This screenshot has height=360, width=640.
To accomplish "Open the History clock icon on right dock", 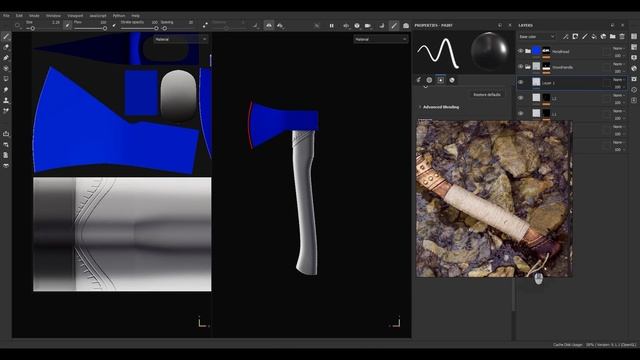I will click(634, 90).
